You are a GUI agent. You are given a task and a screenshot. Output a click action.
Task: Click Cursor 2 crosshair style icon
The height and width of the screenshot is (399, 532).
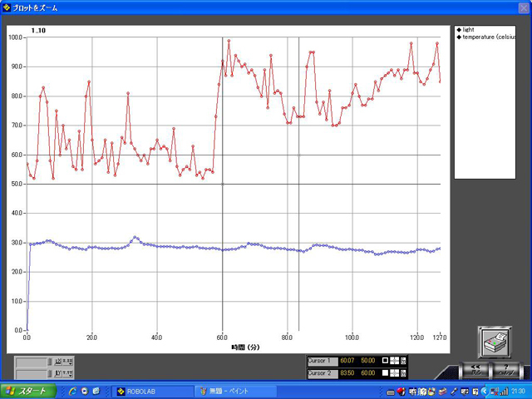pyautogui.click(x=394, y=372)
